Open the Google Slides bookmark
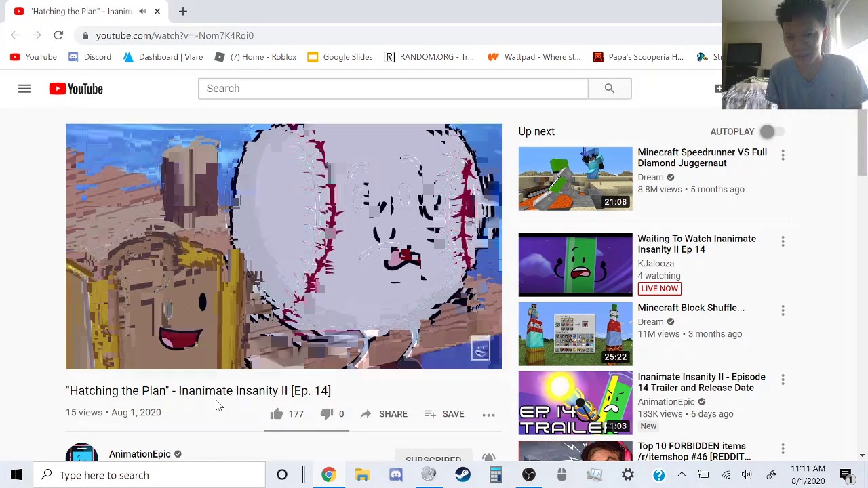 click(x=340, y=57)
